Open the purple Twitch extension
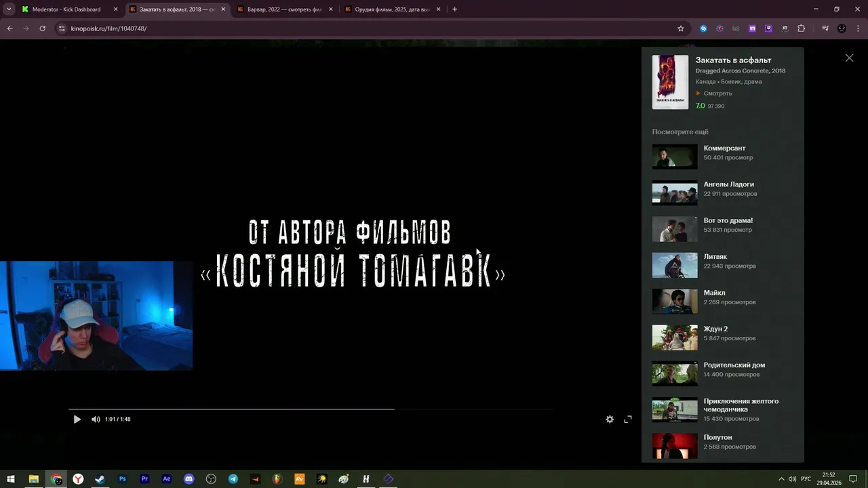 pyautogui.click(x=768, y=28)
